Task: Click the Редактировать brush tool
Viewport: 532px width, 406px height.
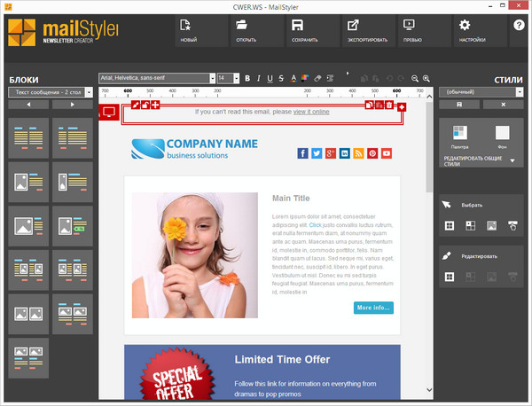Action: (x=447, y=255)
